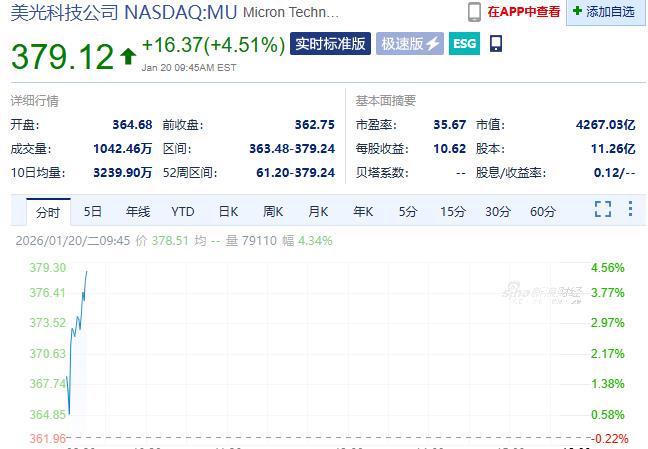Click the 前收盘 value 362.75

pos(314,124)
